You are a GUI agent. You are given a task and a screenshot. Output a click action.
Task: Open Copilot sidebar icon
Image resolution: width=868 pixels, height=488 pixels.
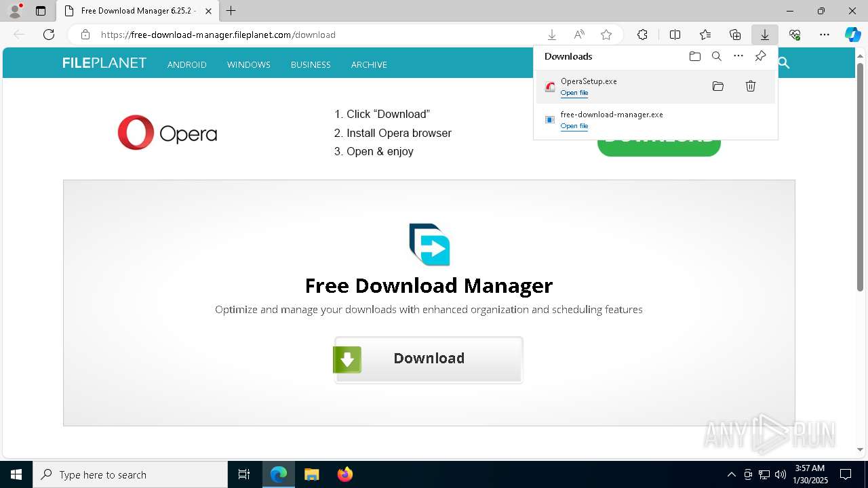coord(852,35)
